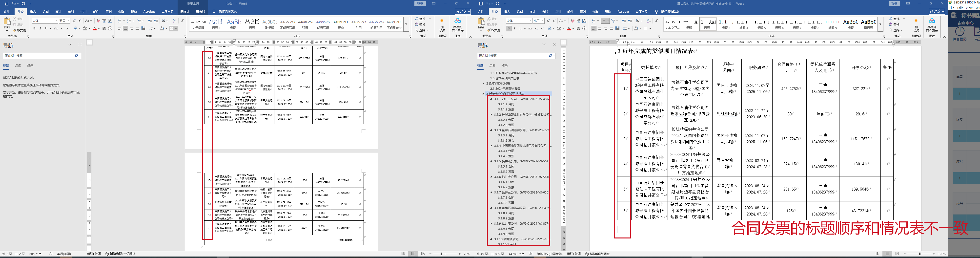Open the font size box showing 五号 in 文档1
This screenshot has height=258, width=980.
[x=64, y=21]
